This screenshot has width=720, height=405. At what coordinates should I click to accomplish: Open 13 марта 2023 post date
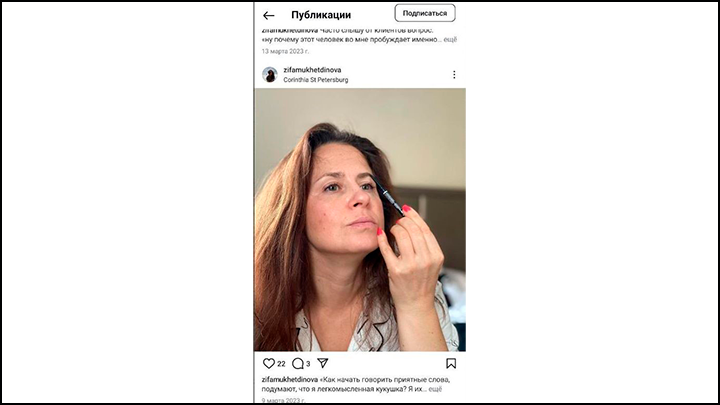[x=285, y=51]
